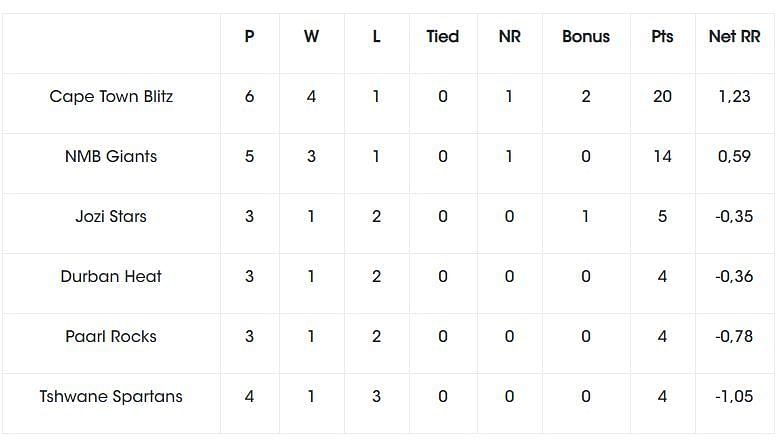Viewport: 782px width, 440px height.
Task: Click the L column header
Action: [x=376, y=37]
